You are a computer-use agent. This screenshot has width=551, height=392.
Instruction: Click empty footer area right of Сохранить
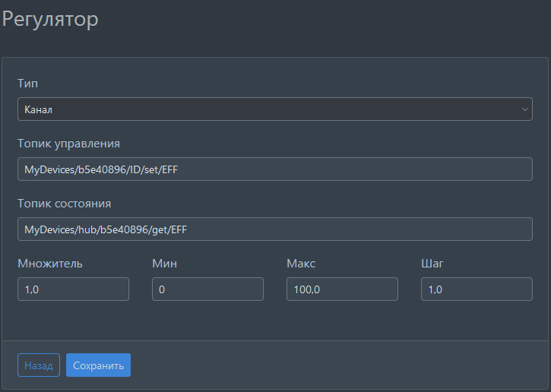pos(342,365)
